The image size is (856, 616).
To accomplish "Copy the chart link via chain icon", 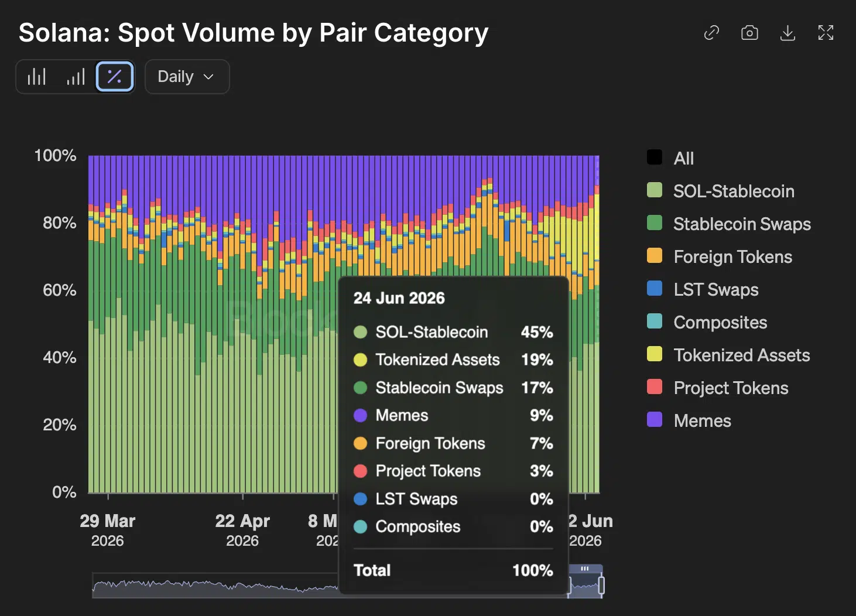I will tap(711, 33).
